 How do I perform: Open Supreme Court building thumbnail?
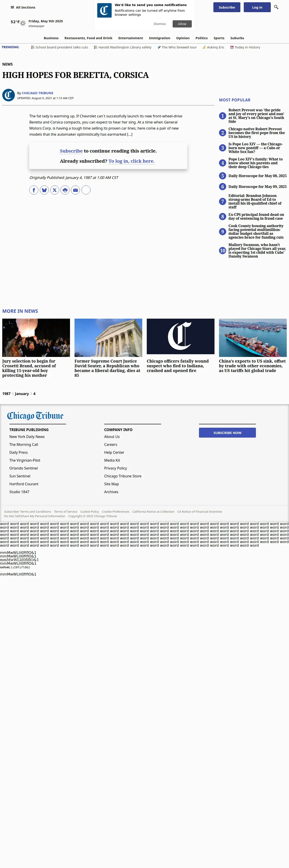click(108, 338)
